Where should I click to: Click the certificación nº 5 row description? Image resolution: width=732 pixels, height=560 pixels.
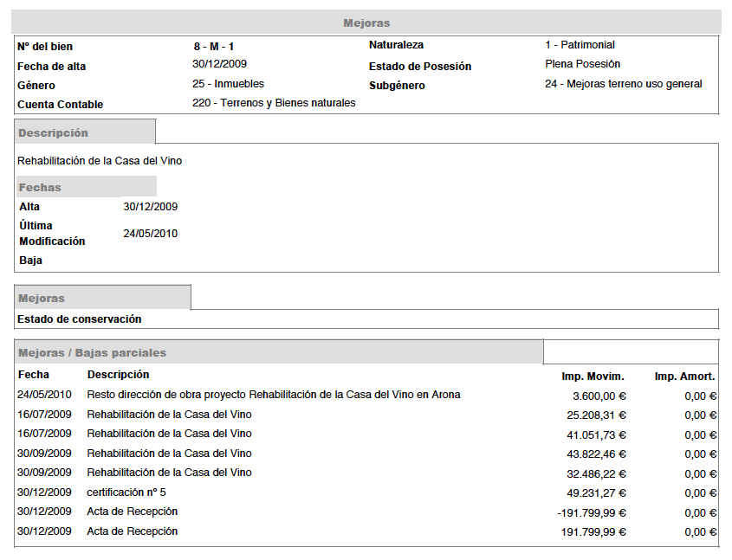coord(126,492)
